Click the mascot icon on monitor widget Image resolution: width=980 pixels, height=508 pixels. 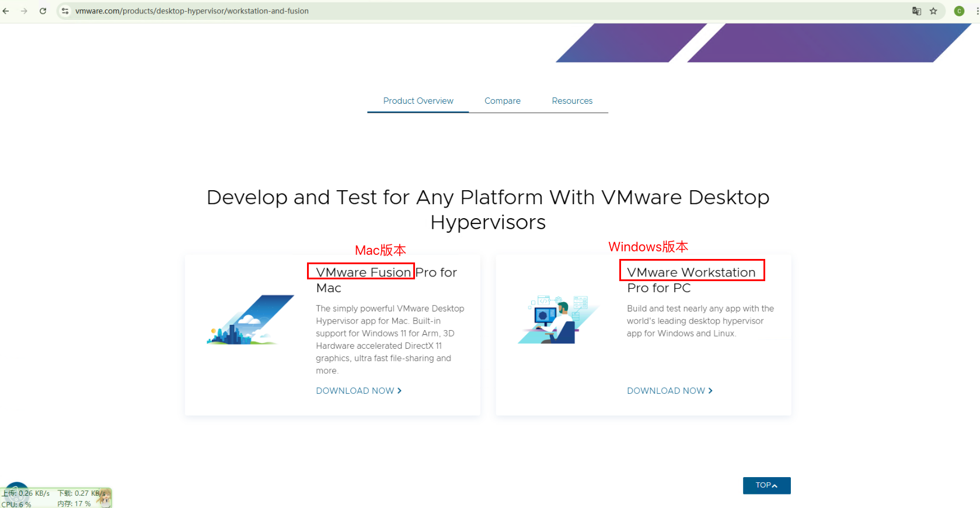(x=104, y=498)
